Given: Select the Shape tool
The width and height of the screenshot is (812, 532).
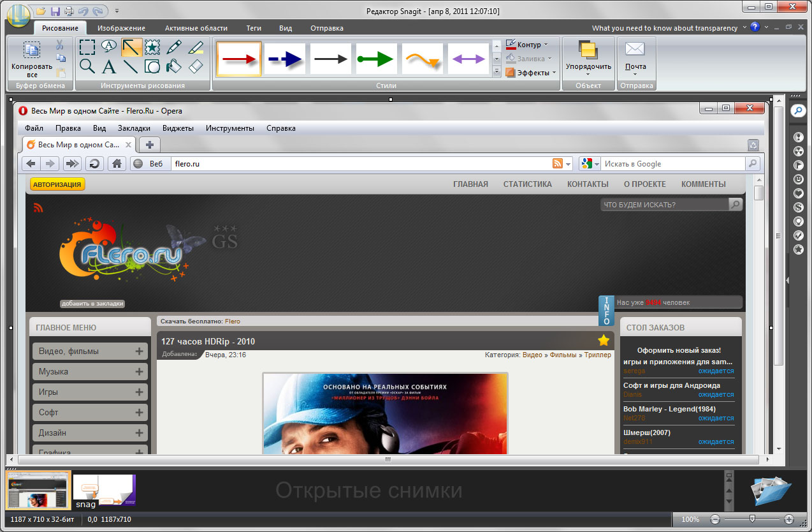Looking at the screenshot, I should coord(152,66).
